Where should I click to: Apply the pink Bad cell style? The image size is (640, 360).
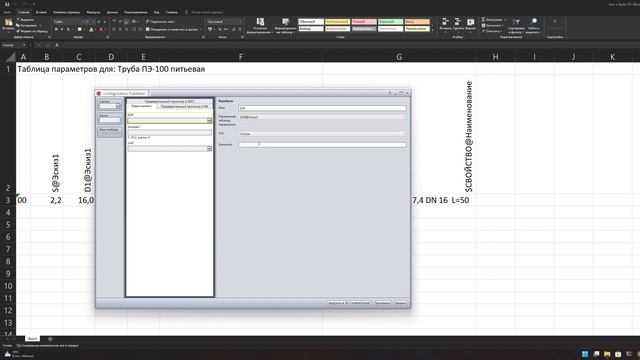coord(364,22)
